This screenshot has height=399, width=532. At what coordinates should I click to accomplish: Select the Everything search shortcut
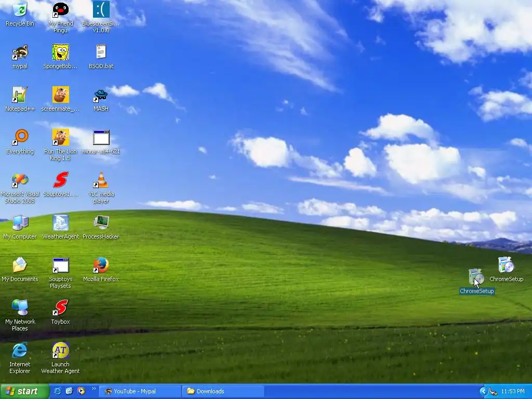(x=20, y=142)
